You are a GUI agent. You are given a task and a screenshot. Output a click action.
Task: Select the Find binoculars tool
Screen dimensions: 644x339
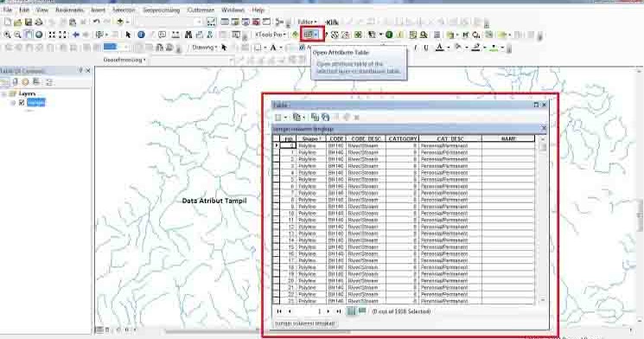[188, 35]
